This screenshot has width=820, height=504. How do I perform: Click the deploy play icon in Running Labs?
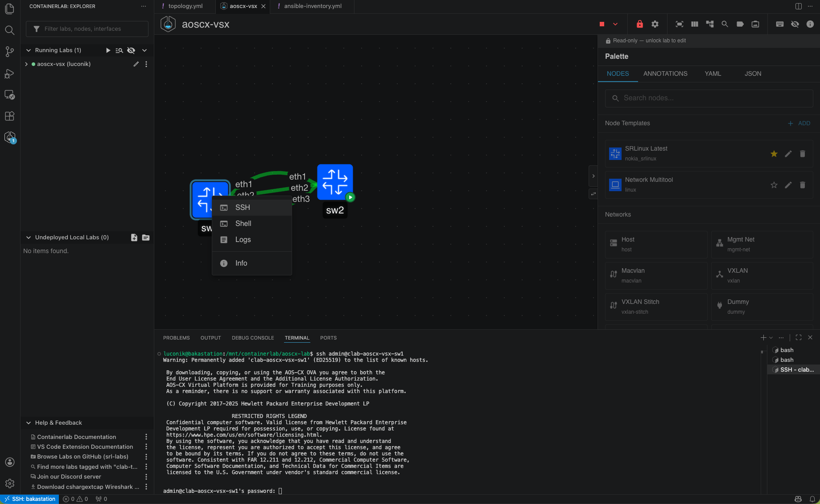click(108, 50)
